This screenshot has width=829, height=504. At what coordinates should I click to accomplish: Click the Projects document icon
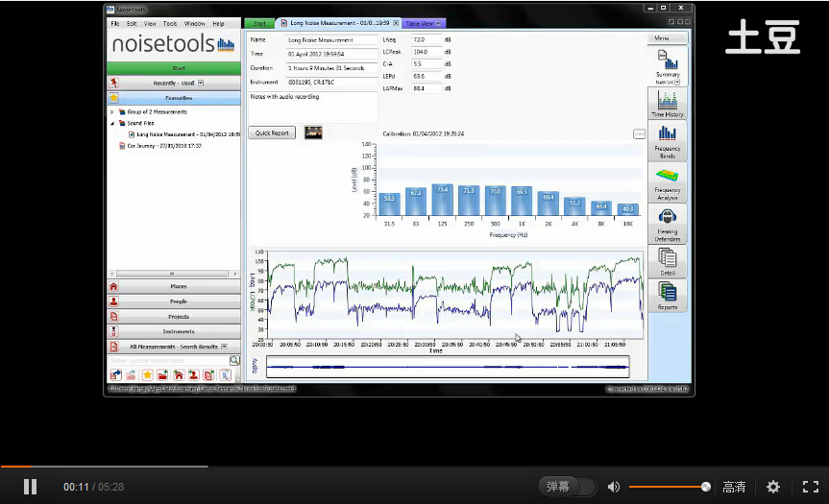(x=113, y=317)
